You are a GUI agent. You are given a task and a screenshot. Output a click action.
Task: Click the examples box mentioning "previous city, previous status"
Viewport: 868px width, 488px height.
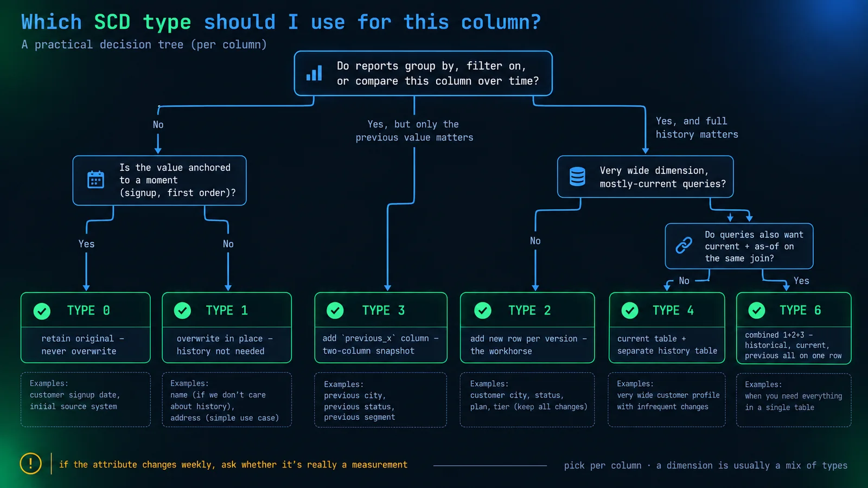(x=381, y=400)
